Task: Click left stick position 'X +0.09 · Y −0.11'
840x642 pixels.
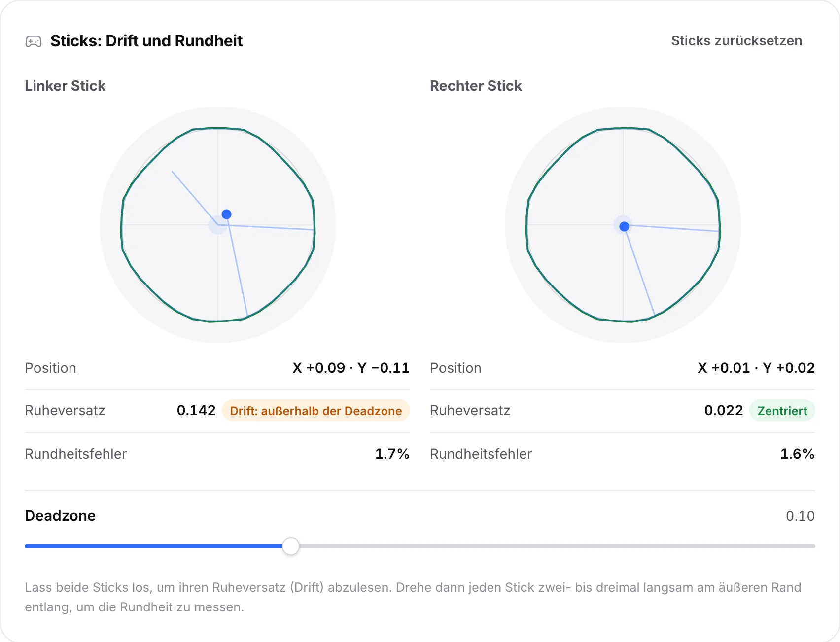Action: (351, 368)
